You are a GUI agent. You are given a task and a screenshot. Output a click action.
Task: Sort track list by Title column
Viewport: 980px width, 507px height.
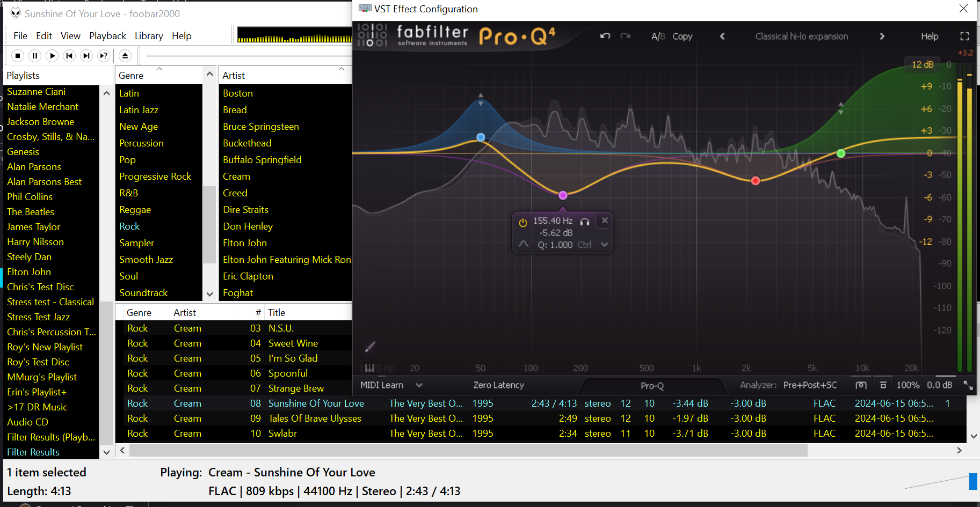coord(309,313)
